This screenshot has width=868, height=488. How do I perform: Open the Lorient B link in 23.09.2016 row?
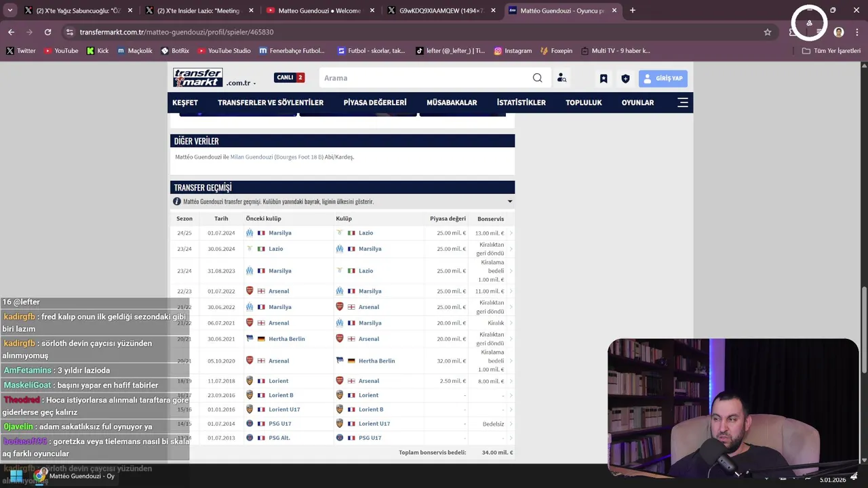click(281, 395)
